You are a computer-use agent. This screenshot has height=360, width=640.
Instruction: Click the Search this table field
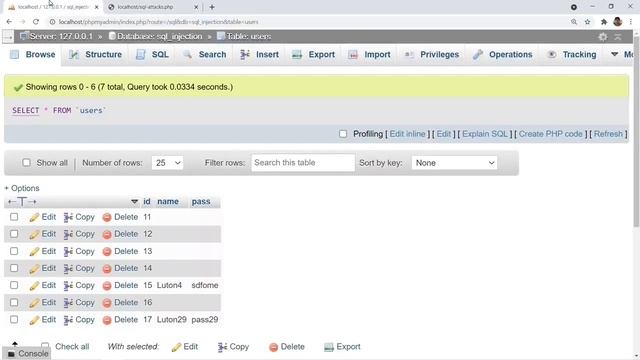pyautogui.click(x=302, y=162)
